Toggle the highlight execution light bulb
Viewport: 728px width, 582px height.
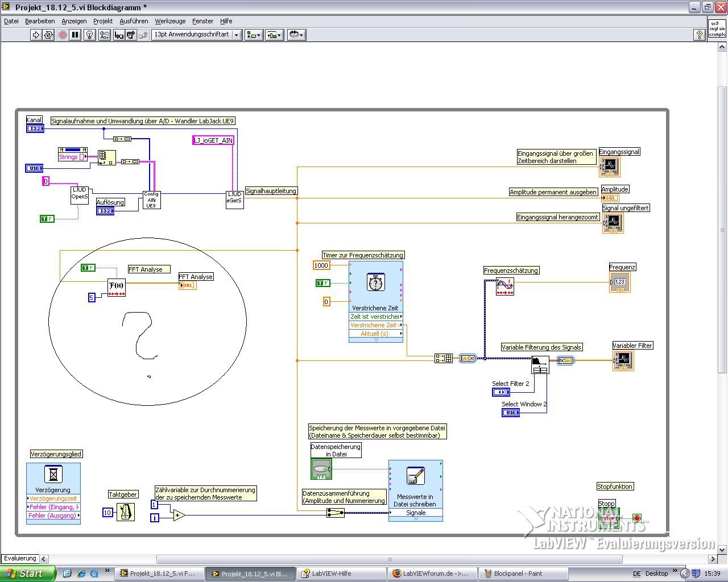89,35
